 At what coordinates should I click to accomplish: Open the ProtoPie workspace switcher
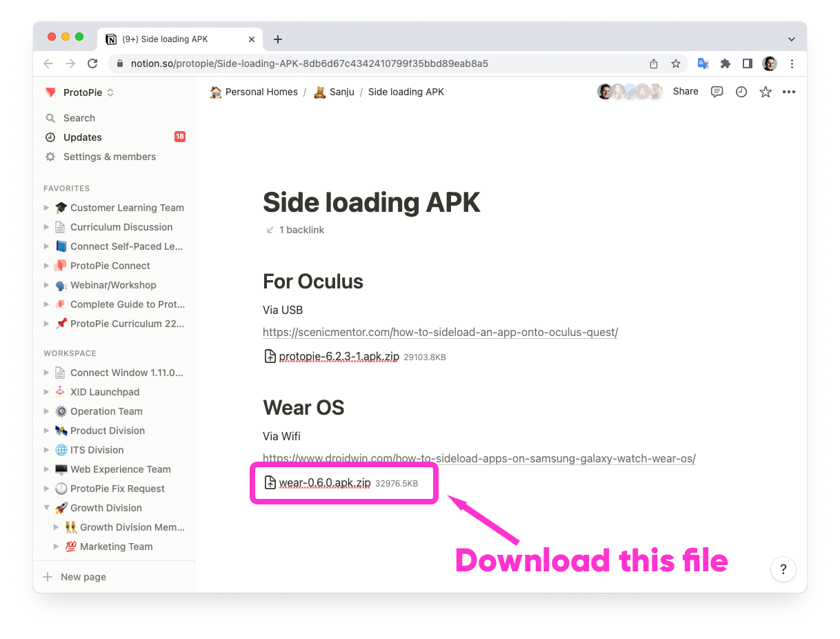(x=79, y=92)
